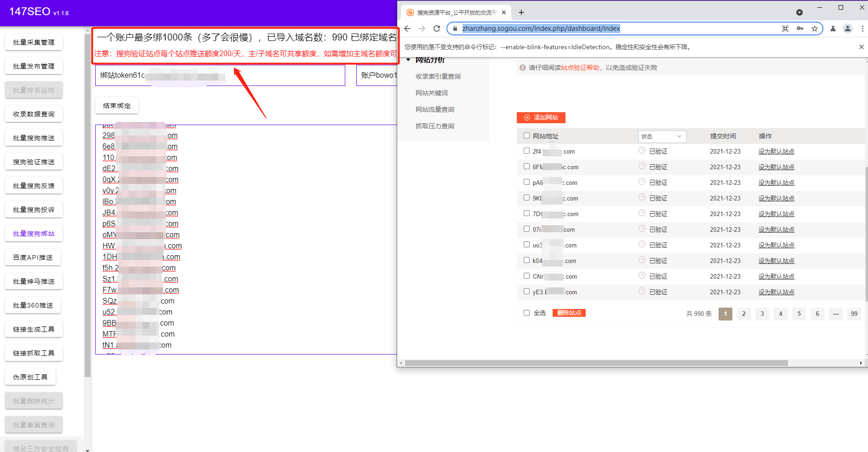
Task: Reload the Sogou webmaster page
Action: coord(436,29)
